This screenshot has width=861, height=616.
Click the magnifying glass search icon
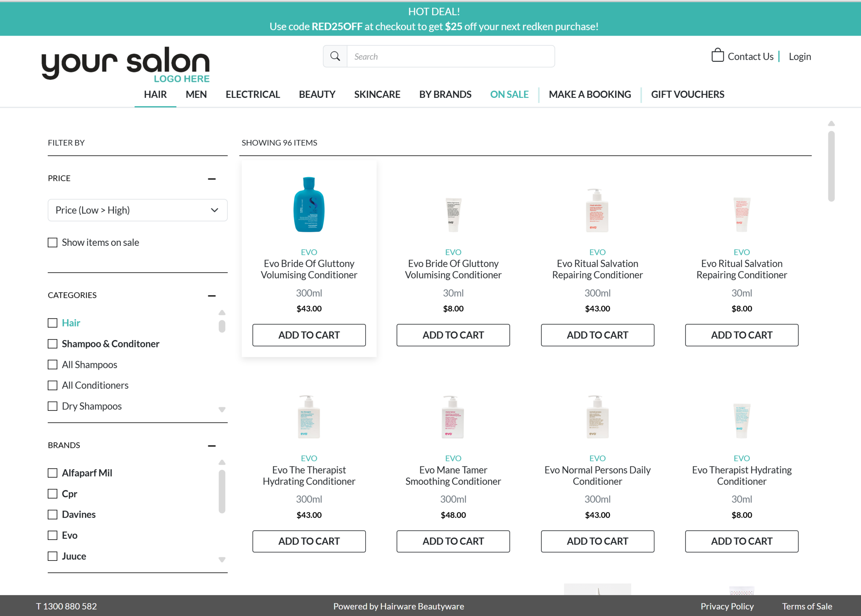pyautogui.click(x=335, y=56)
